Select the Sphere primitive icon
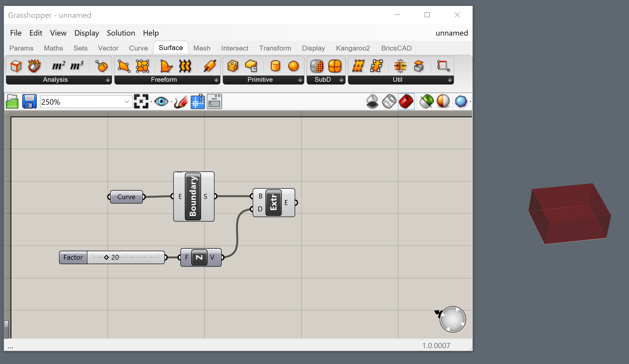629x364 pixels. click(x=293, y=66)
